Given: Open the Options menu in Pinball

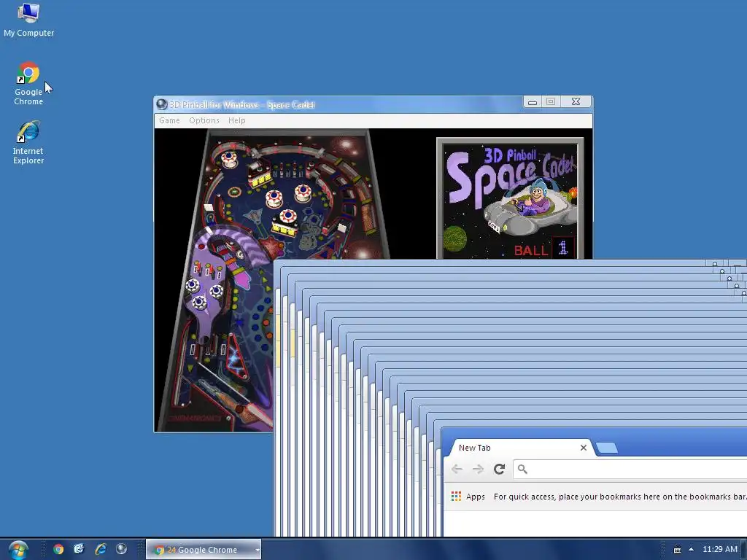Looking at the screenshot, I should pos(204,120).
